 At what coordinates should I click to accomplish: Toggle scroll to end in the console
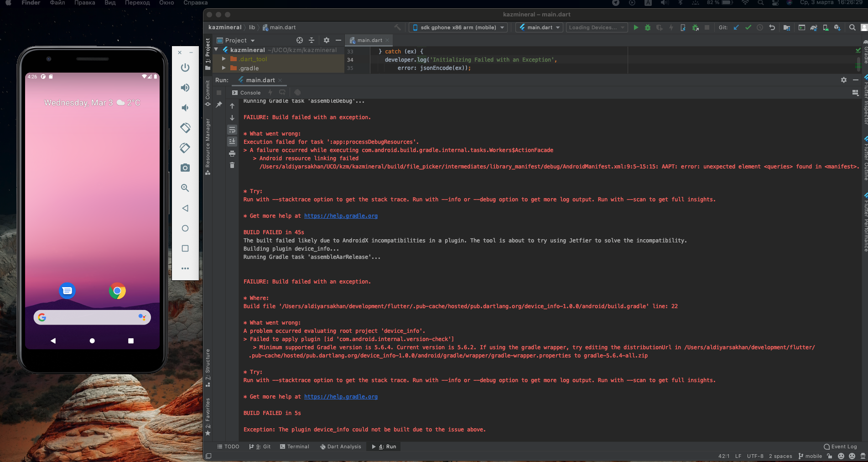click(x=232, y=142)
